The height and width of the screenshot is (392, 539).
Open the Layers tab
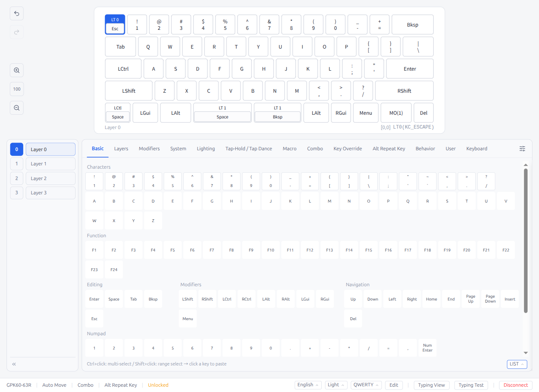coord(121,149)
